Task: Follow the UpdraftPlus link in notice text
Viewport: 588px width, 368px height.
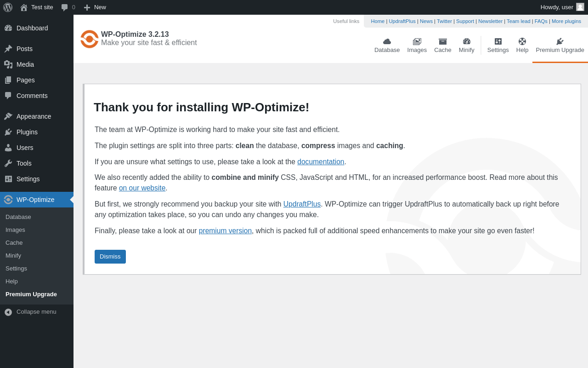Action: point(302,204)
